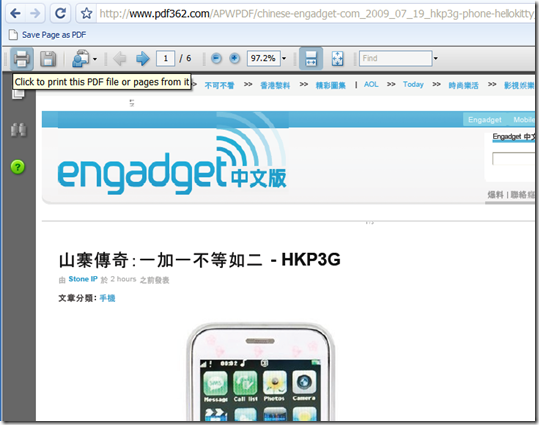Click the pdf362.com address bar
539x425 pixels.
[x=316, y=14]
